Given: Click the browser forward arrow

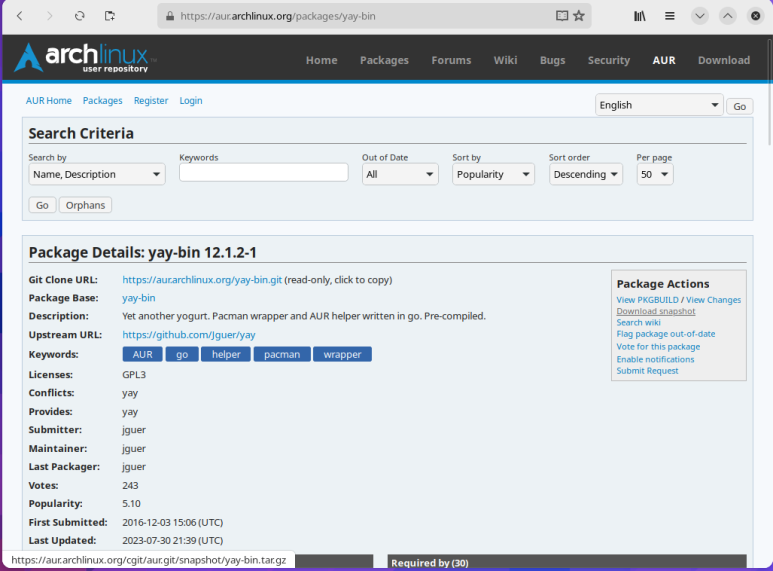Looking at the screenshot, I should coord(49,16).
